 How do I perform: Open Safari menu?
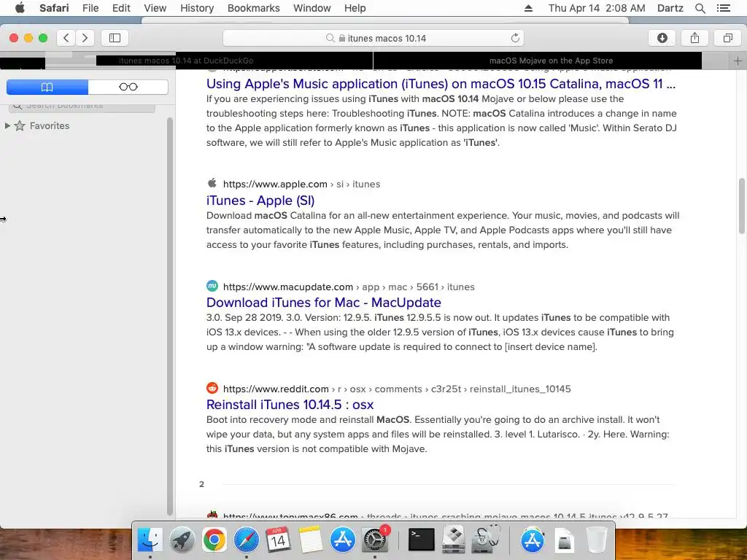pyautogui.click(x=54, y=8)
